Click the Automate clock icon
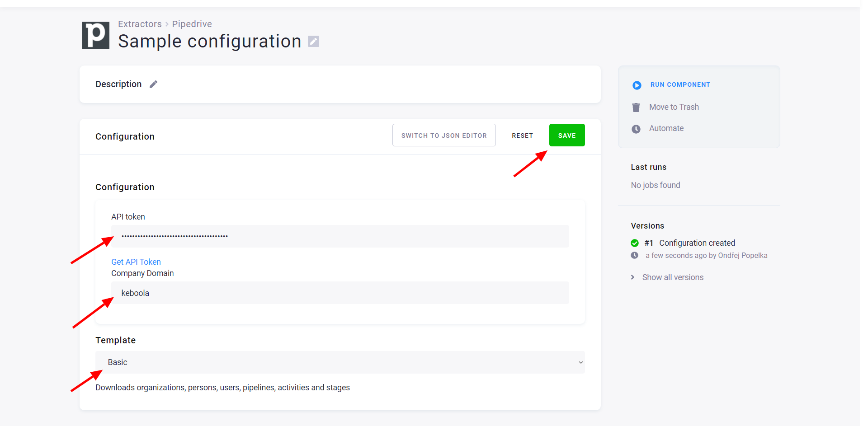868x426 pixels. 636,129
